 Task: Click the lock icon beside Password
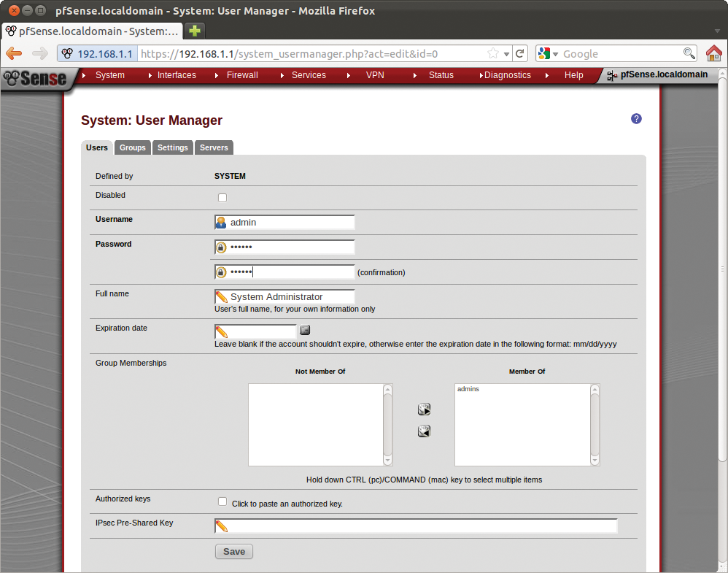coord(220,247)
